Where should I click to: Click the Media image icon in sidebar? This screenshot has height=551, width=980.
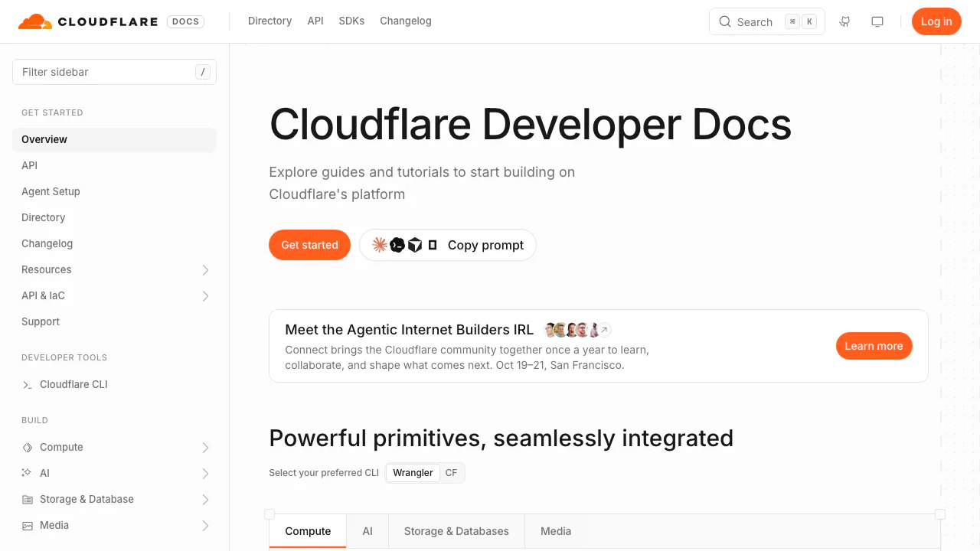(28, 526)
